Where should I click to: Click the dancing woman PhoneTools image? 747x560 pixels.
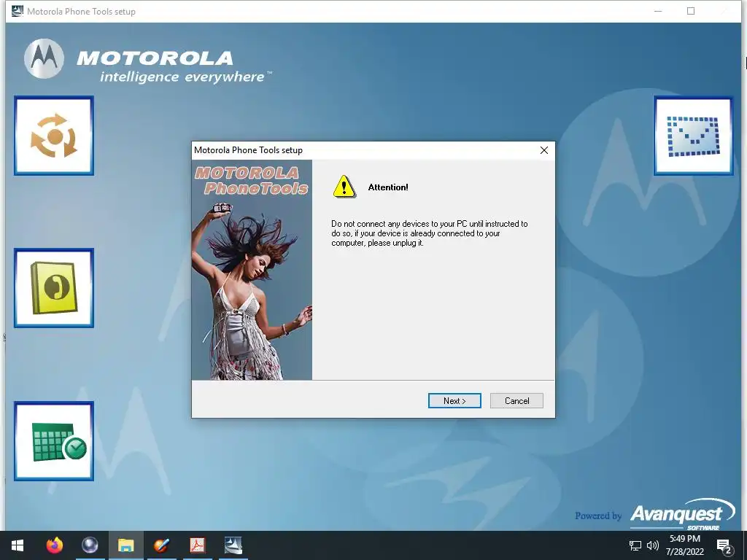pos(252,270)
